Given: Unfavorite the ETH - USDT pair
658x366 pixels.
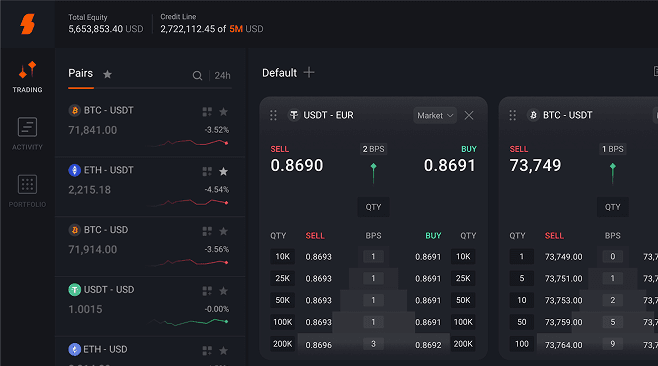Looking at the screenshot, I should pos(224,171).
